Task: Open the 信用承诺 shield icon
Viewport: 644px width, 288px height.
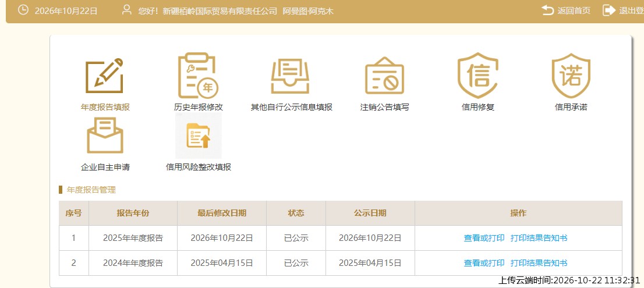Action: click(x=571, y=76)
